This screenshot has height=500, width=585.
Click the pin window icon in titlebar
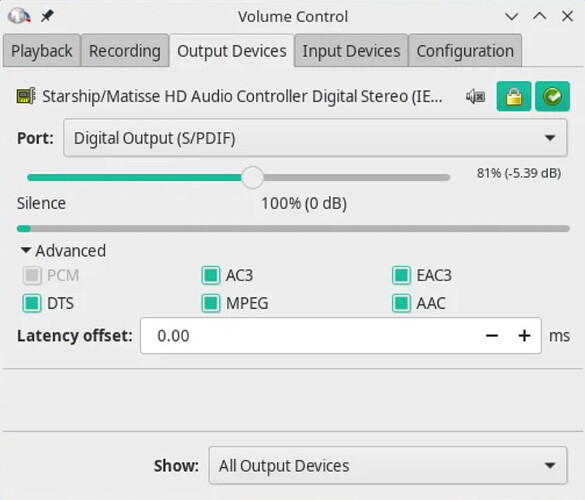(x=47, y=16)
